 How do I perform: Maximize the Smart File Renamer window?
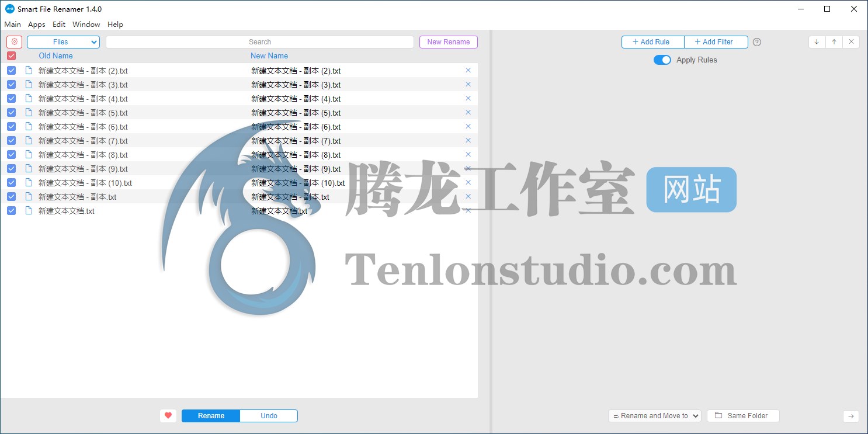tap(827, 9)
